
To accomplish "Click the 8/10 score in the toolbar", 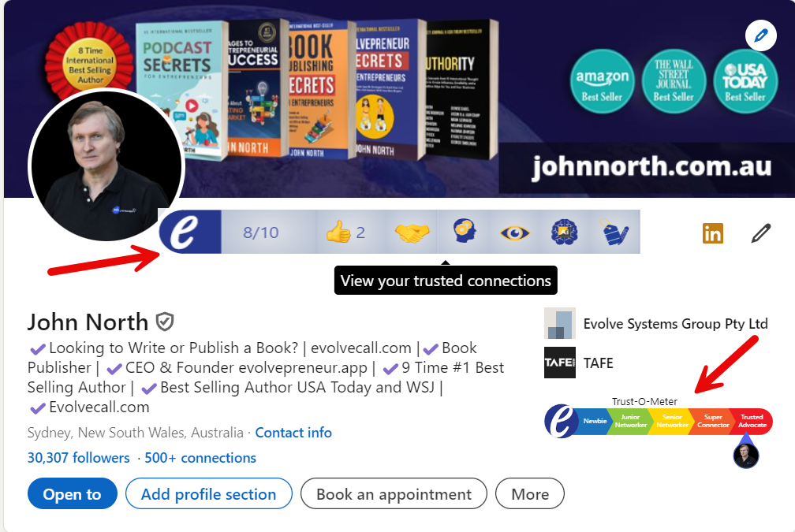I will pyautogui.click(x=260, y=233).
